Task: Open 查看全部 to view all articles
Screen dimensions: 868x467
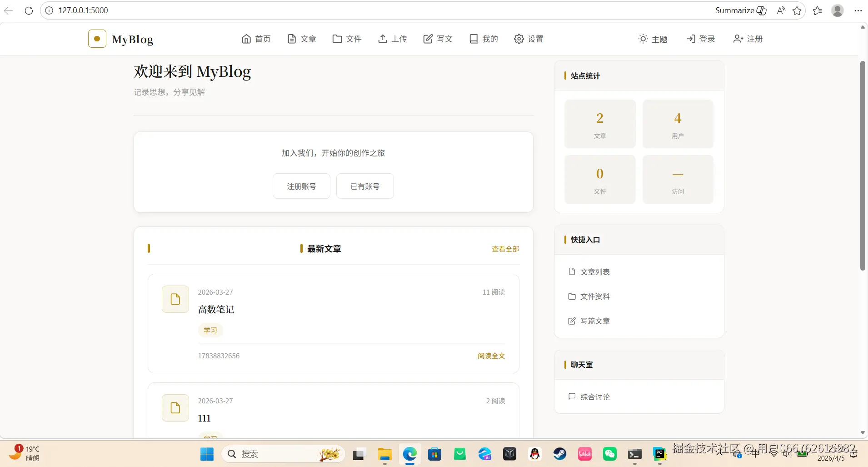Action: (x=505, y=249)
